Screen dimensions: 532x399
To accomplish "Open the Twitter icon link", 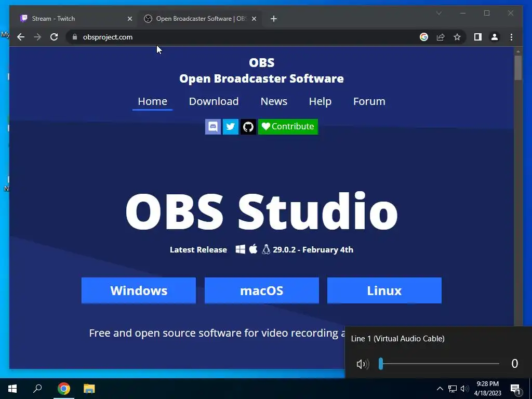I will coord(230,127).
